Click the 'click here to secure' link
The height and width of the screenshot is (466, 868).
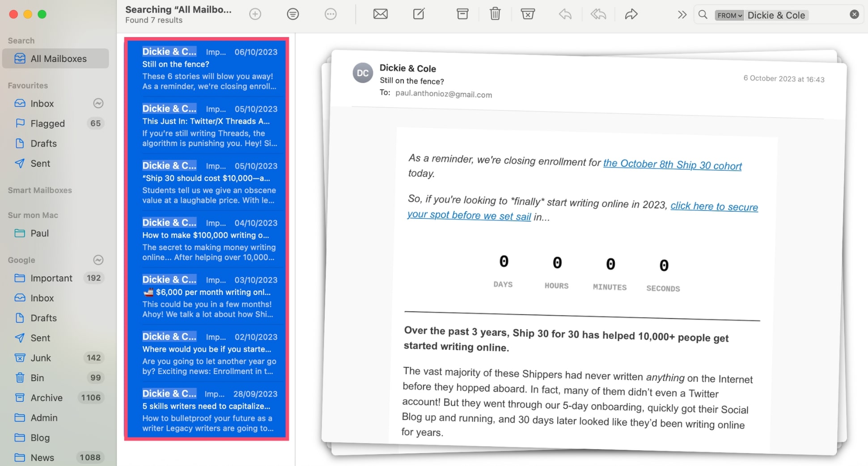(714, 206)
